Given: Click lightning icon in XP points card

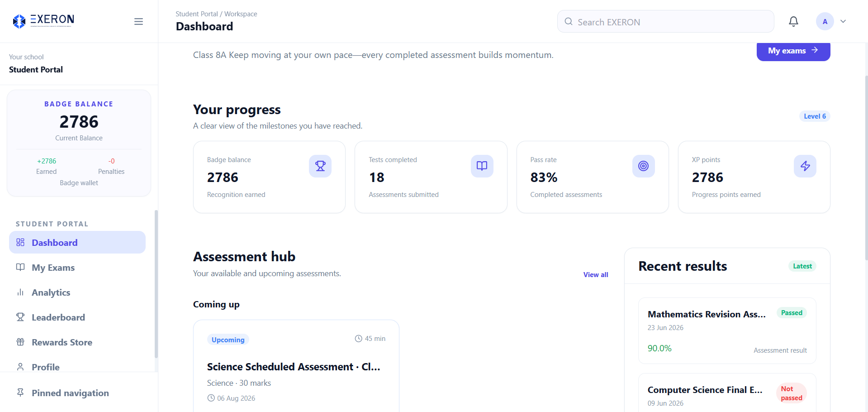Looking at the screenshot, I should pyautogui.click(x=805, y=166).
